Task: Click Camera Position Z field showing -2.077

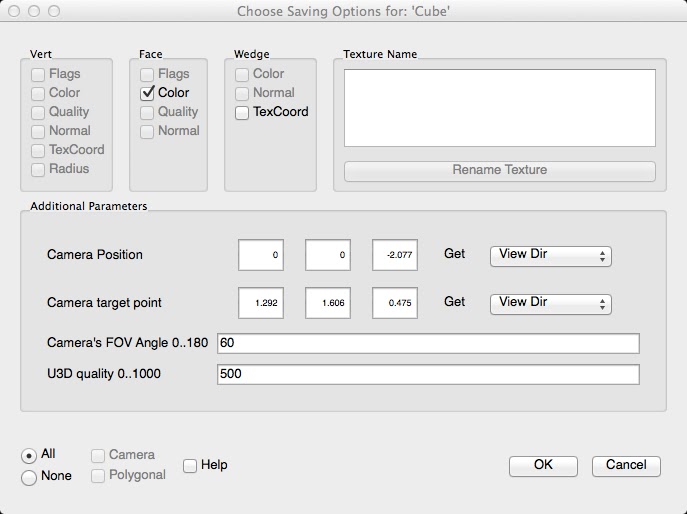Action: [394, 255]
